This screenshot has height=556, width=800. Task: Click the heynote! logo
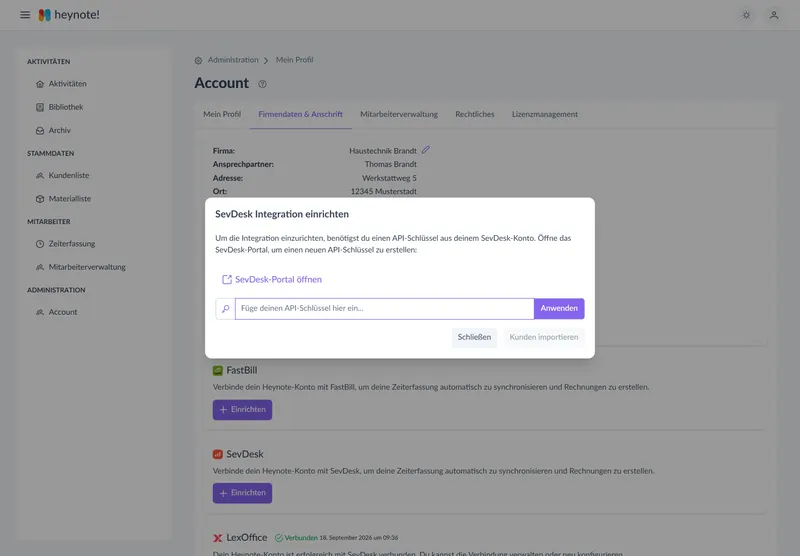[x=69, y=15]
